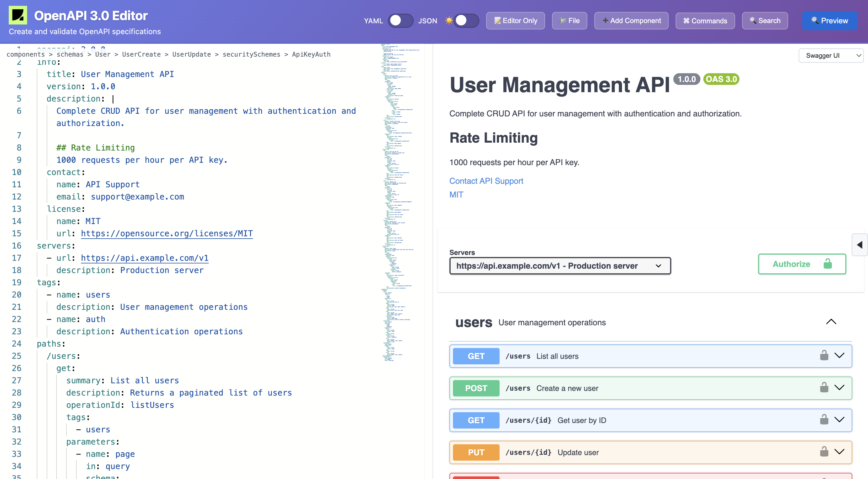The image size is (868, 479).
Task: Click the sun theme icon
Action: coord(449,21)
